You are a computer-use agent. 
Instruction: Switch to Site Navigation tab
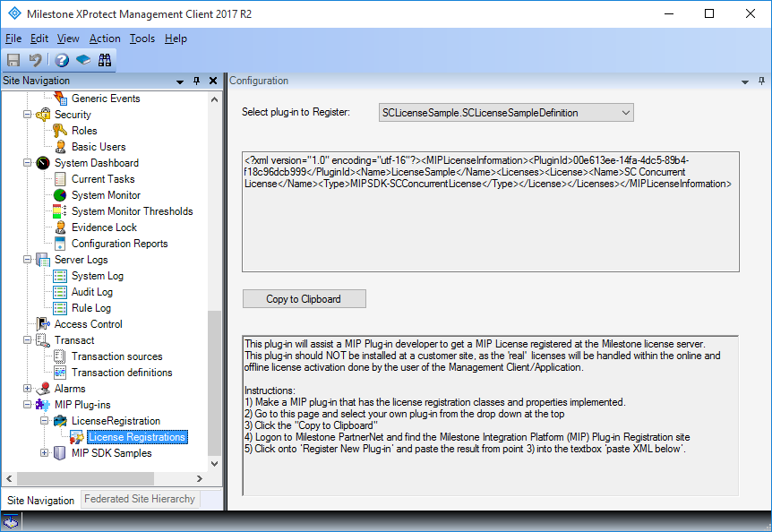pos(40,500)
